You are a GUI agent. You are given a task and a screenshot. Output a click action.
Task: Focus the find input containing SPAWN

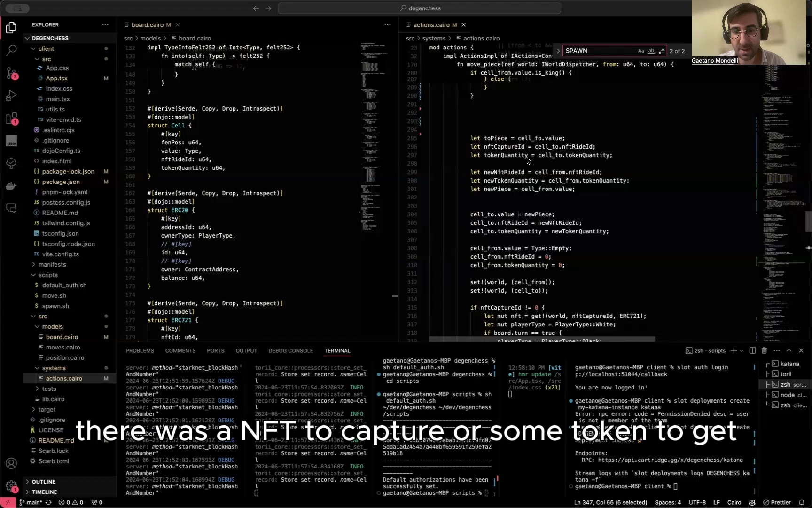point(599,51)
